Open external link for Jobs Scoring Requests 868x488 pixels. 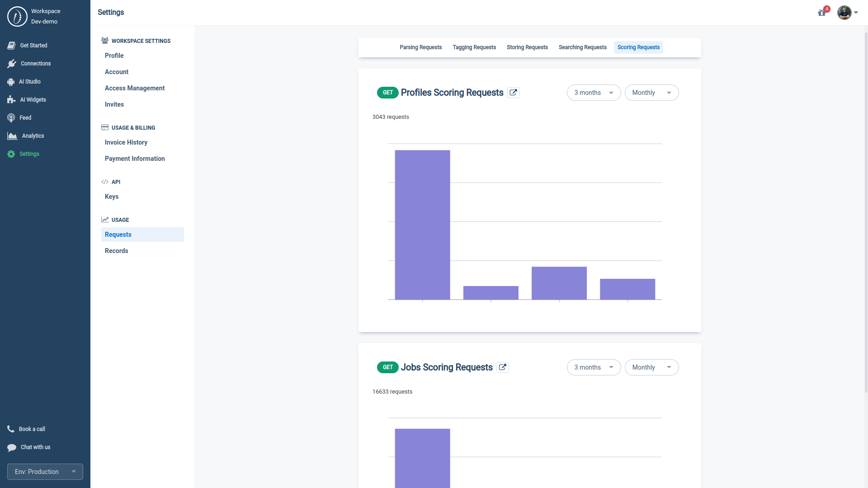pos(503,367)
